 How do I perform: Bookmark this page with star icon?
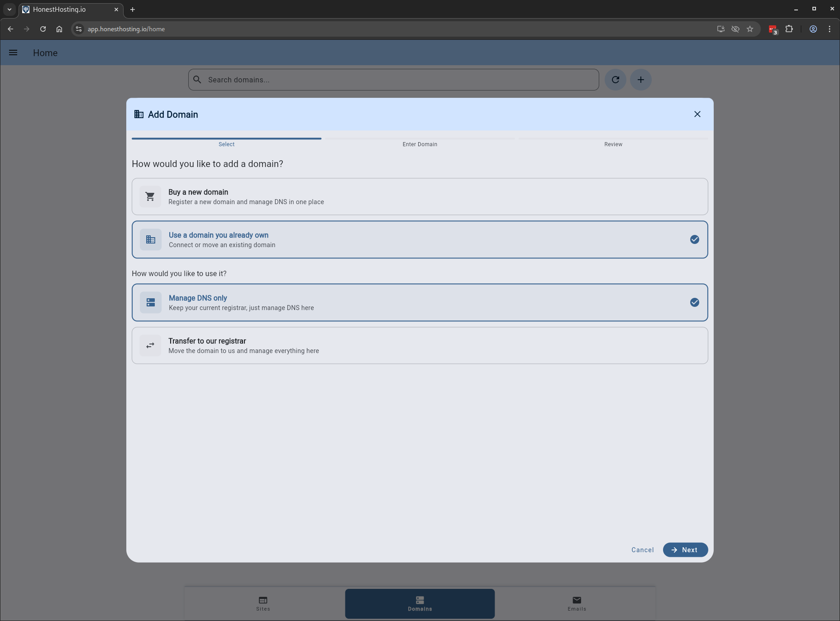[x=750, y=29]
